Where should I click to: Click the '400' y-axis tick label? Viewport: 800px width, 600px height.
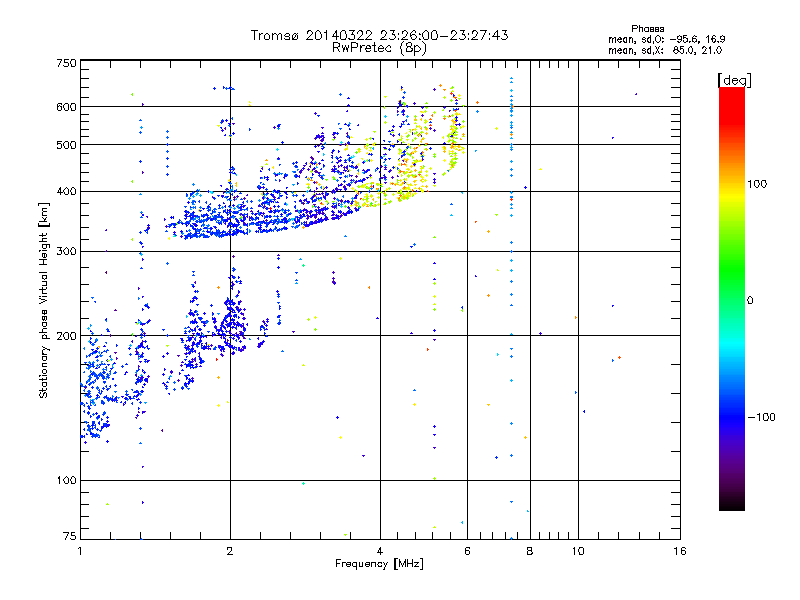point(66,191)
